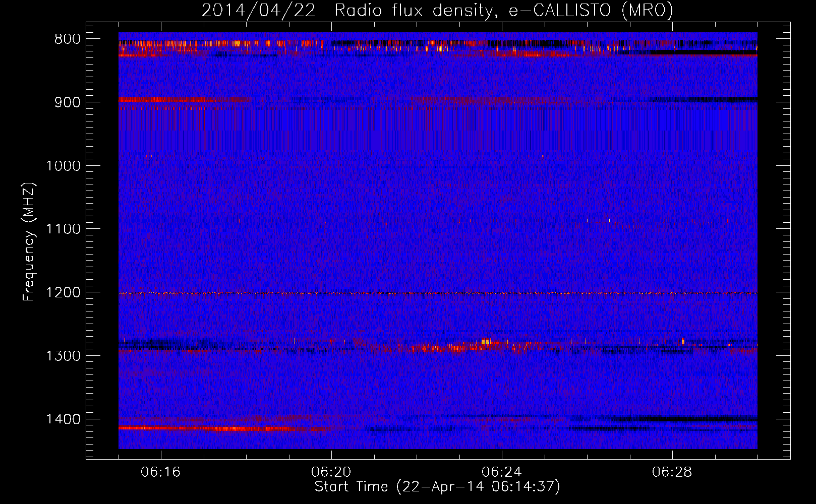Click the 1100 frequency tick label

coord(63,229)
